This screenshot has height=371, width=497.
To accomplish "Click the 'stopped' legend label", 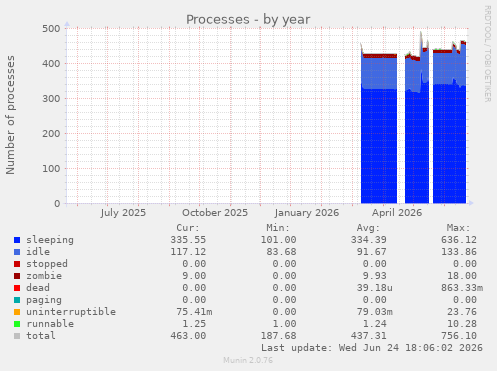I will [x=47, y=264].
